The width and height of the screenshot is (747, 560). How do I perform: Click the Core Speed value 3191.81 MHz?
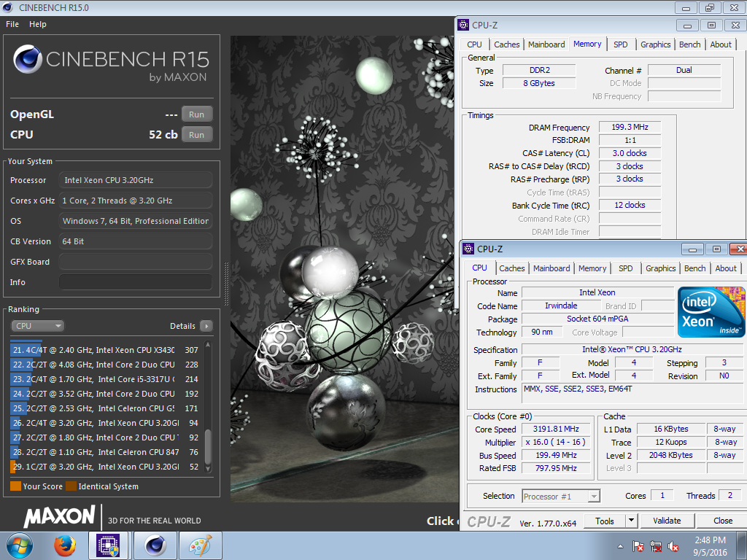(x=556, y=429)
